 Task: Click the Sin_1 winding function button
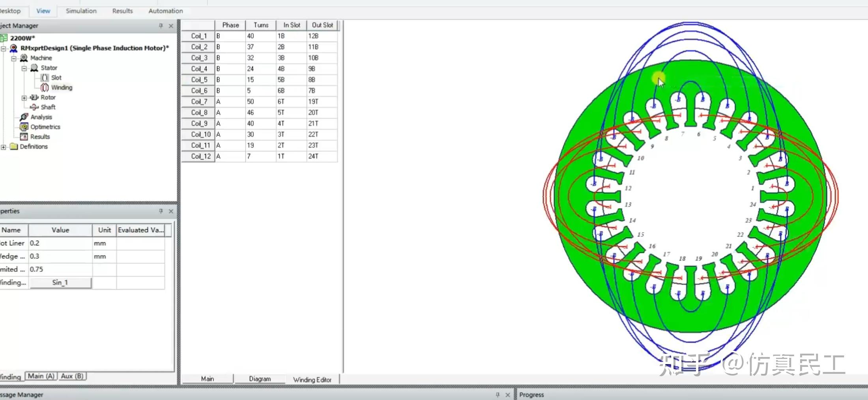tap(60, 282)
